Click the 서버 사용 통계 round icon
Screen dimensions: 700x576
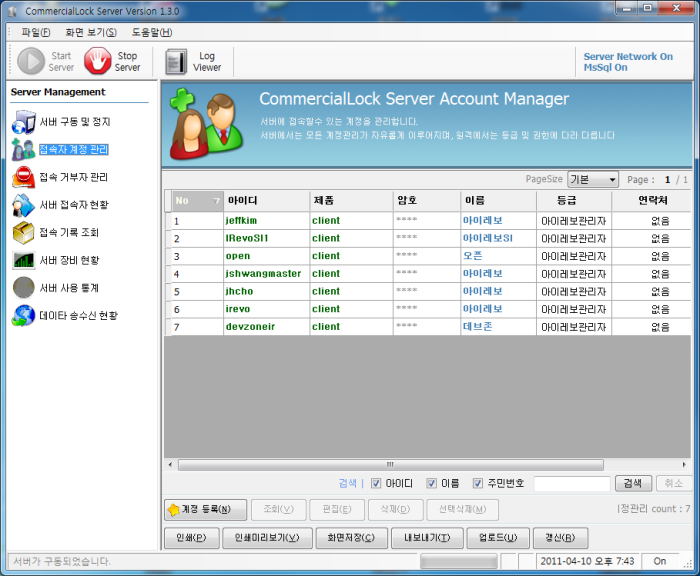tap(24, 288)
